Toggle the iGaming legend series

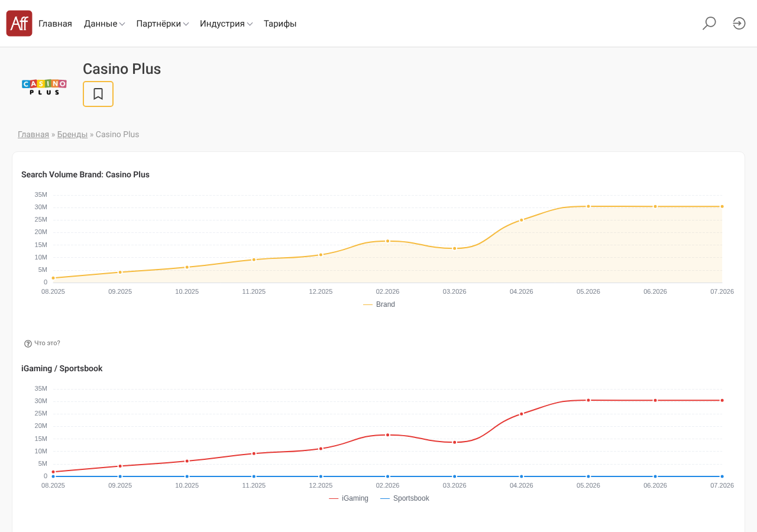tap(348, 498)
